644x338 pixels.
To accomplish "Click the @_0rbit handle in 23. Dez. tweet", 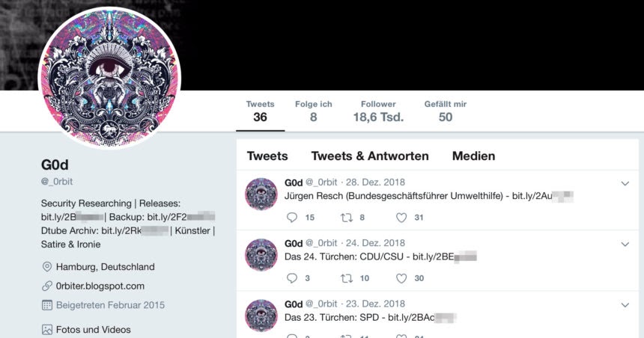I will (x=321, y=304).
